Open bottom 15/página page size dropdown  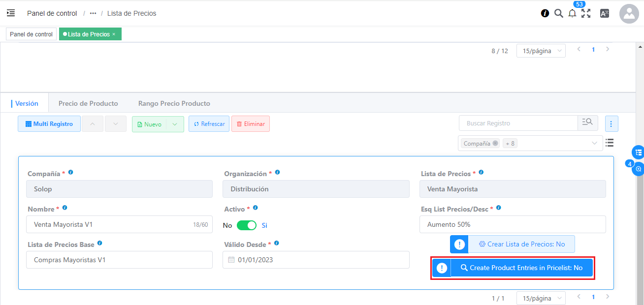point(541,298)
